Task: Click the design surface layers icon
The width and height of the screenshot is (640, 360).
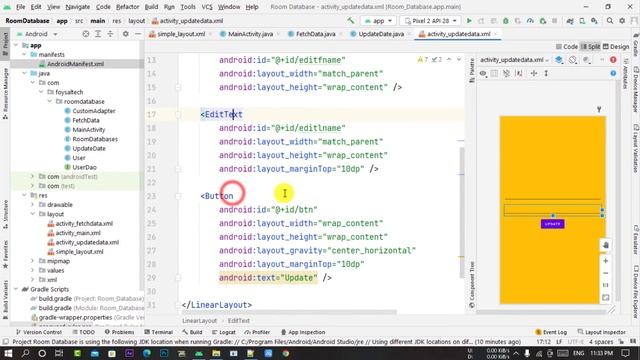Action: [x=559, y=60]
